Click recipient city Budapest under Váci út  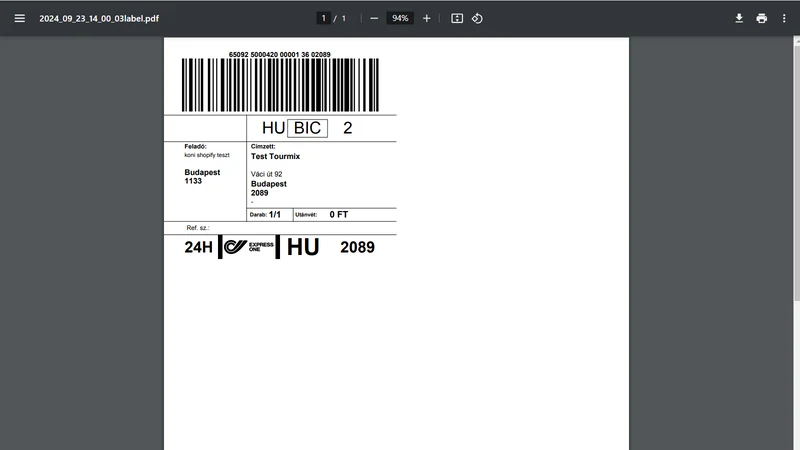point(268,184)
